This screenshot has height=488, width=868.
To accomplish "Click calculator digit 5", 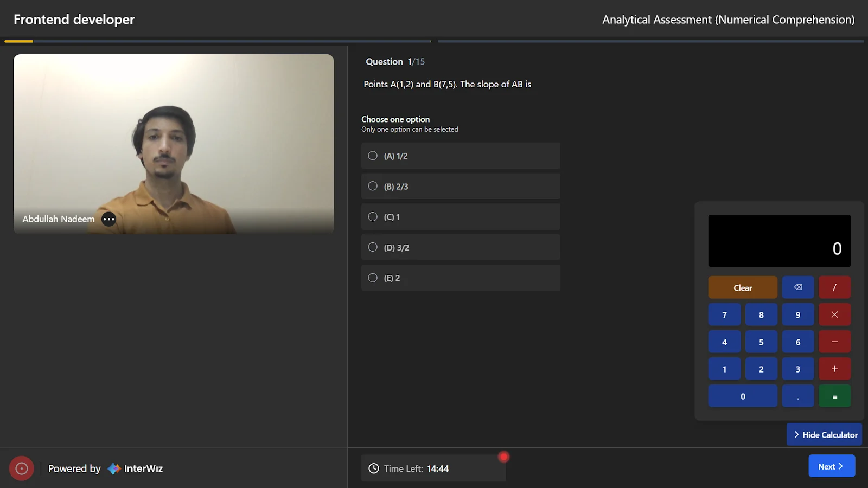I will pos(761,342).
